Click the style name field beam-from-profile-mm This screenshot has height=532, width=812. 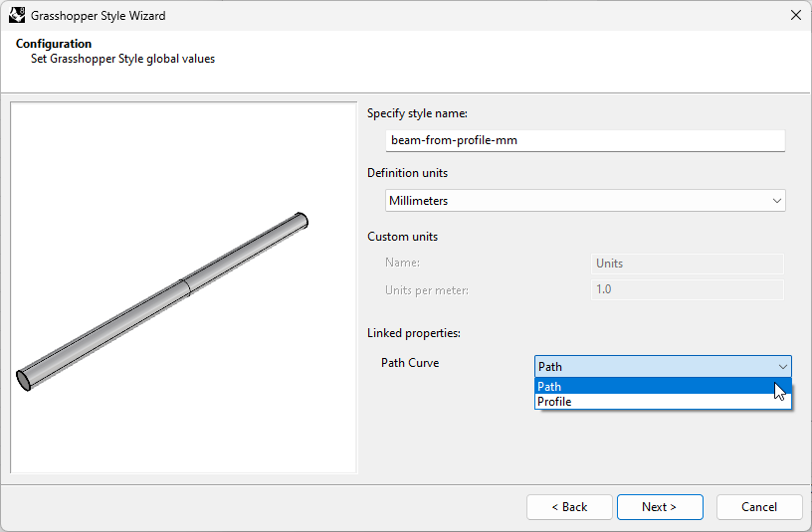tap(585, 141)
